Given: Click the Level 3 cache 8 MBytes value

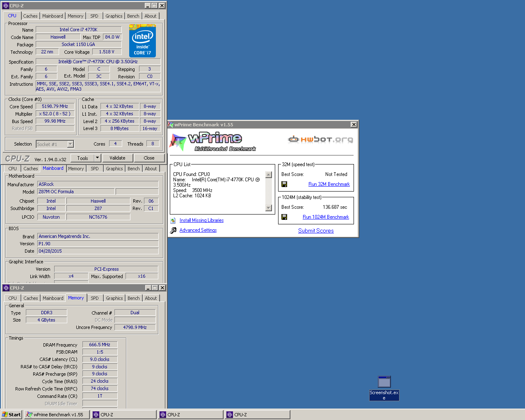Looking at the screenshot, I should [119, 128].
